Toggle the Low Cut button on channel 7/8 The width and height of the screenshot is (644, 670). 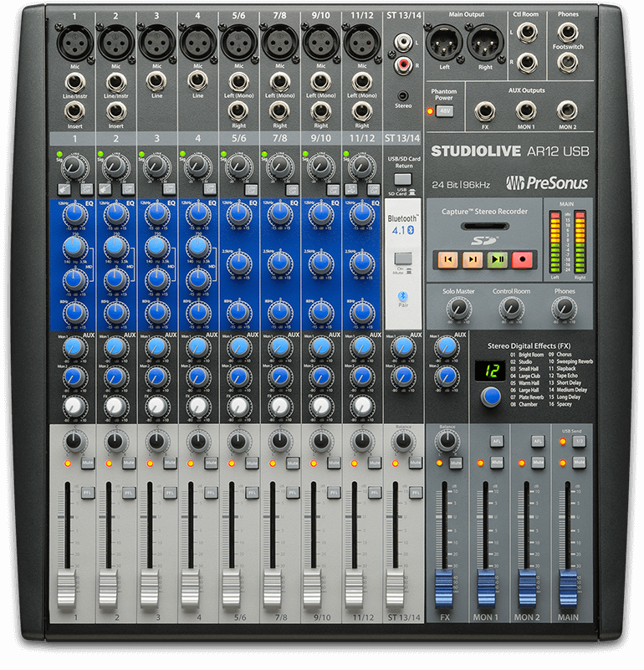tap(293, 189)
